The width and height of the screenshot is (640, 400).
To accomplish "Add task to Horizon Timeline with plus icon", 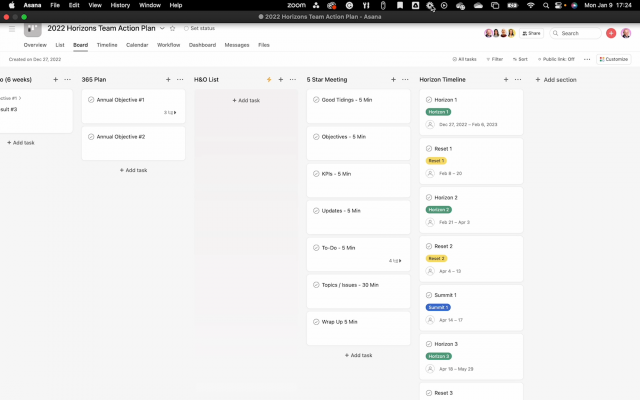I will pyautogui.click(x=506, y=80).
